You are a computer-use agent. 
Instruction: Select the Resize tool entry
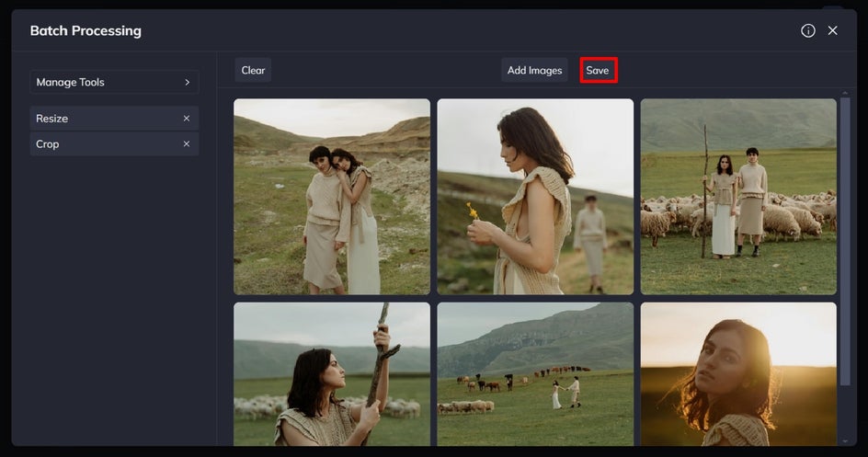point(114,119)
